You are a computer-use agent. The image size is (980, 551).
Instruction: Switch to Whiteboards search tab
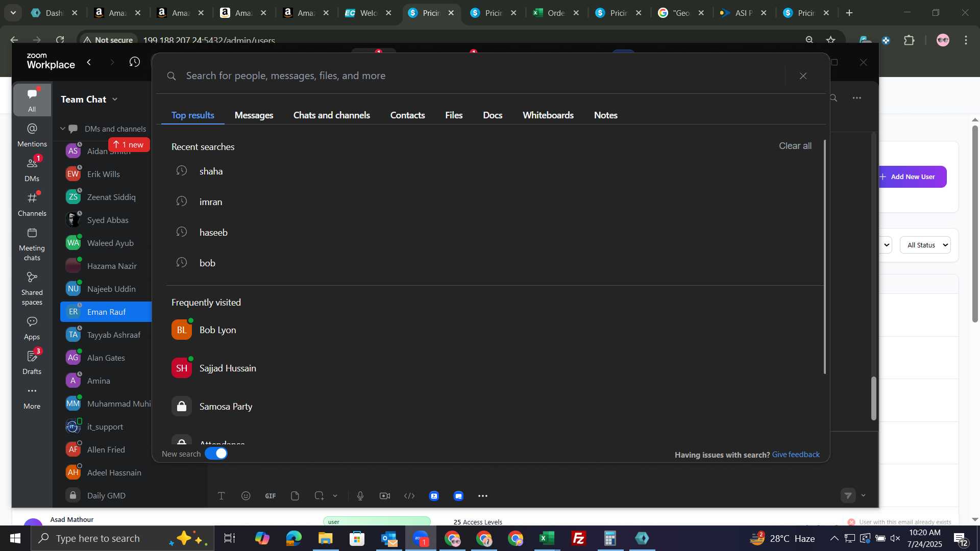[x=548, y=115]
